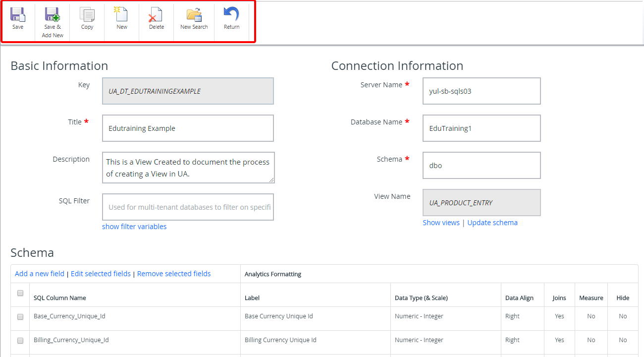Toggle the select-all checkbox in Schema header

pyautogui.click(x=20, y=293)
